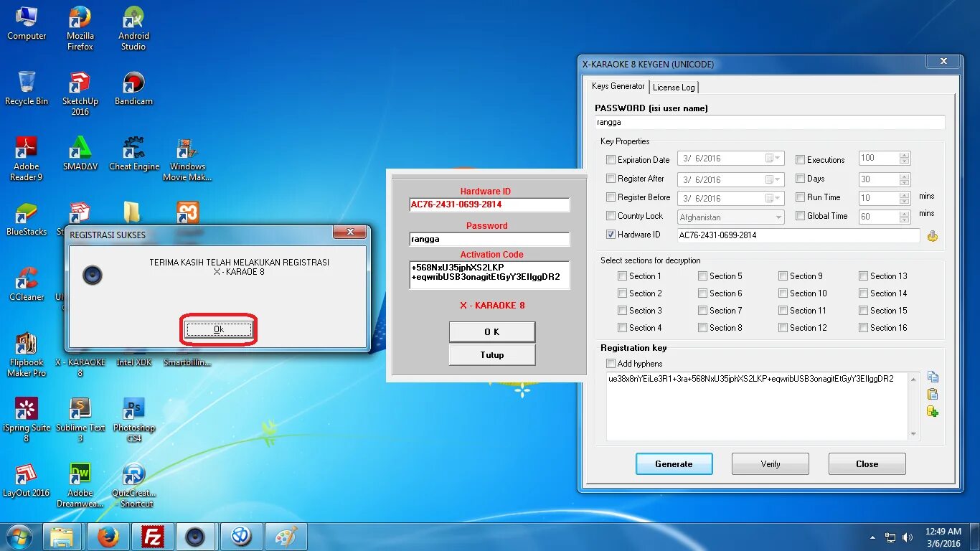Image resolution: width=980 pixels, height=551 pixels.
Task: Click the volume icon in the system tray
Action: (x=908, y=537)
